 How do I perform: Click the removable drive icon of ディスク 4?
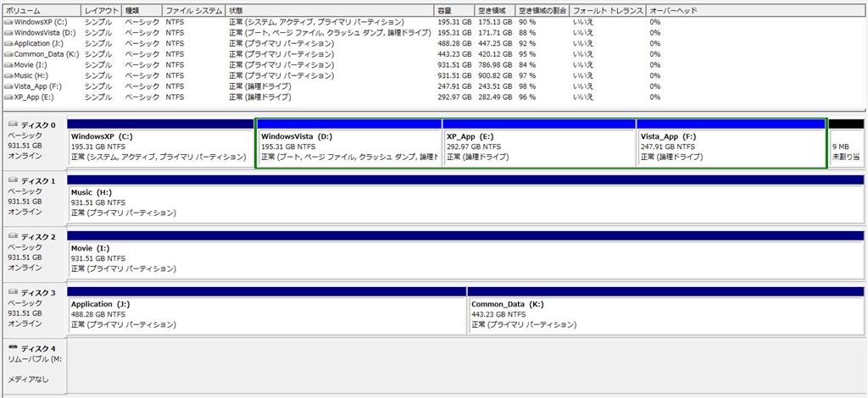pos(14,348)
